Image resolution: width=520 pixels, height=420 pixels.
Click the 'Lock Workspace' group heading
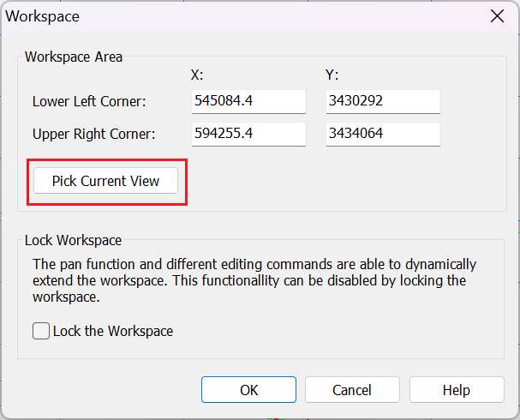pos(74,240)
